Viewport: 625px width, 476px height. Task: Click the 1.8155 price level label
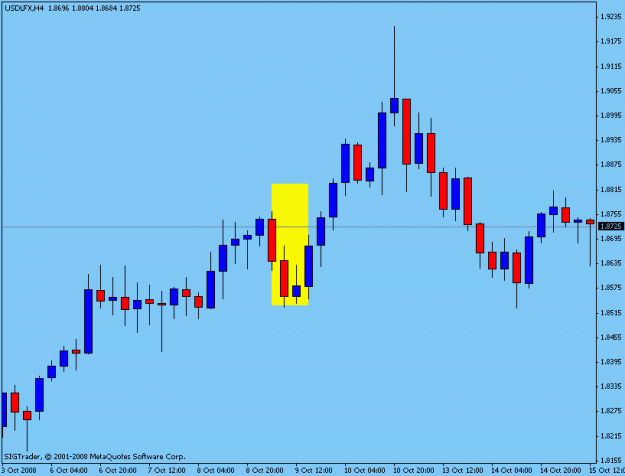tap(611, 459)
